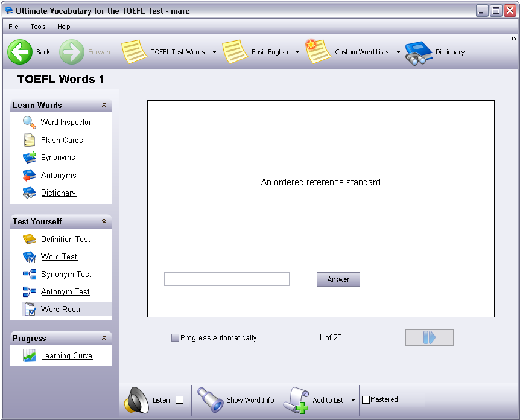
Task: Open the Word Test link
Action: [59, 257]
